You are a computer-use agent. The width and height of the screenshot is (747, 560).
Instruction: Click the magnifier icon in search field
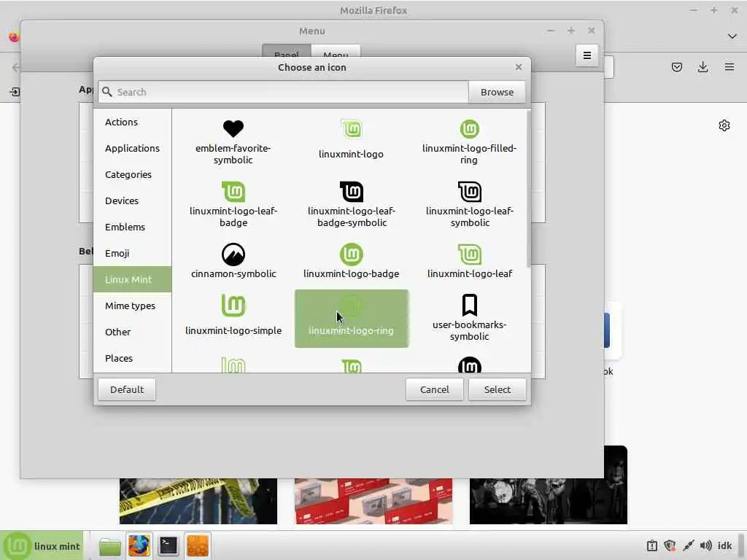pyautogui.click(x=107, y=92)
